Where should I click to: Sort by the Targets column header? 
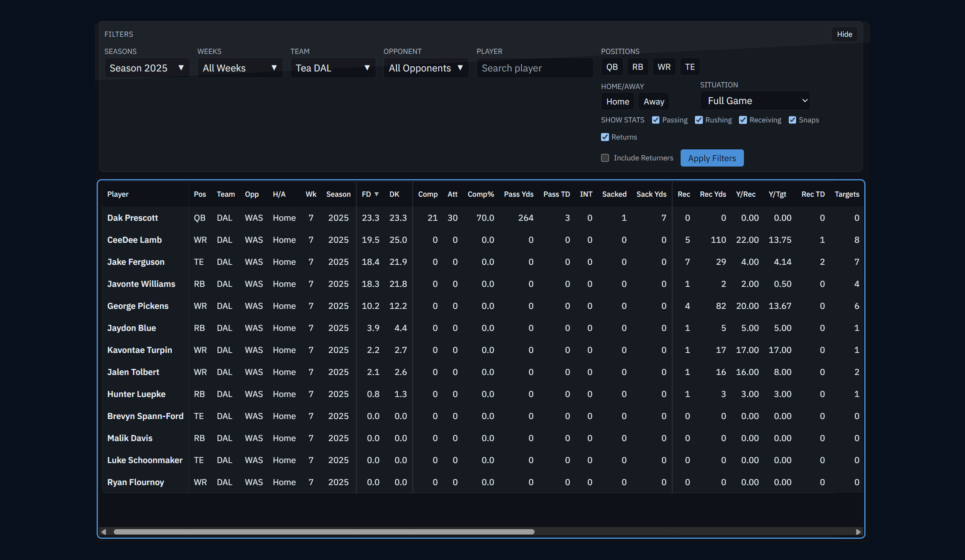(x=847, y=194)
